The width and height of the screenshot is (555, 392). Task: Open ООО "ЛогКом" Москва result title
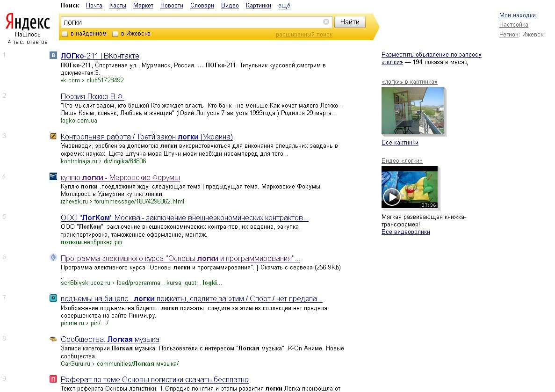[x=184, y=218]
